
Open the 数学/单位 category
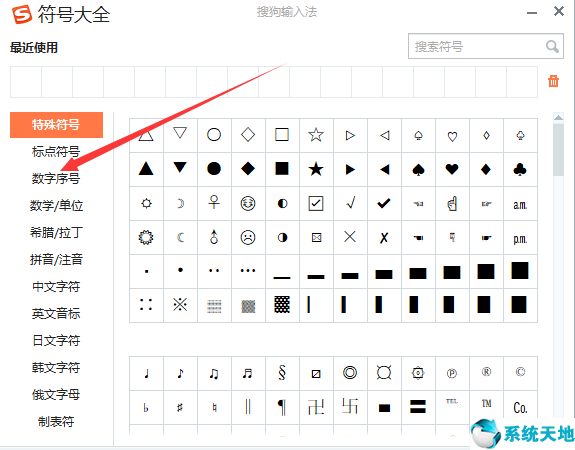pyautogui.click(x=56, y=205)
